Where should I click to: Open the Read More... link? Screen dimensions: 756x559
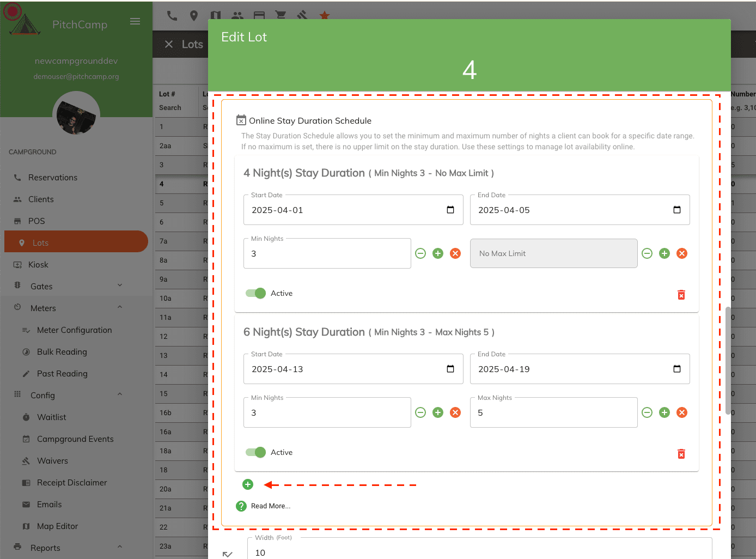pyautogui.click(x=271, y=506)
